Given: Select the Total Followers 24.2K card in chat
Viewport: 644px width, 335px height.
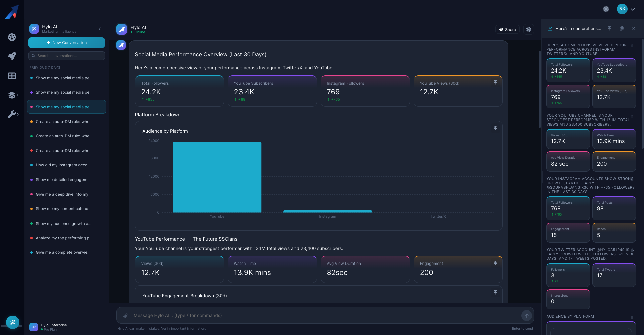Looking at the screenshot, I should click(179, 91).
